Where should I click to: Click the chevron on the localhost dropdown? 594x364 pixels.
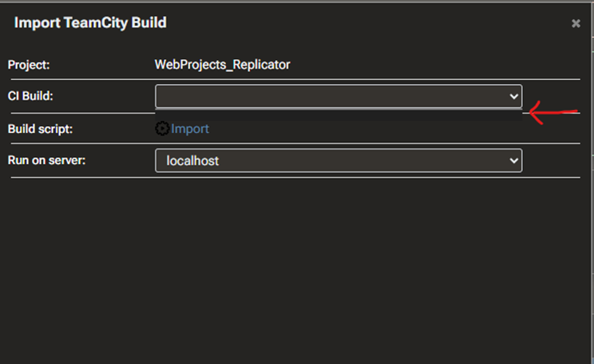coord(514,161)
